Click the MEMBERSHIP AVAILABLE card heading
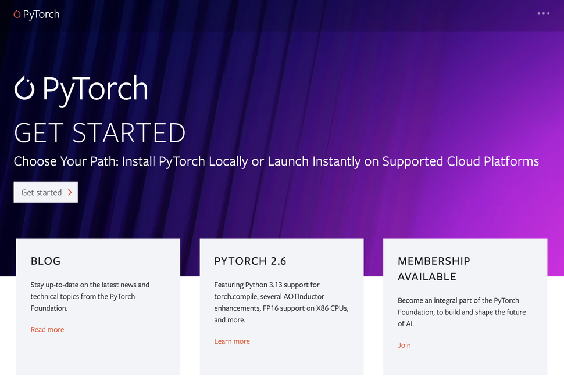The height and width of the screenshot is (392, 564). (x=434, y=269)
